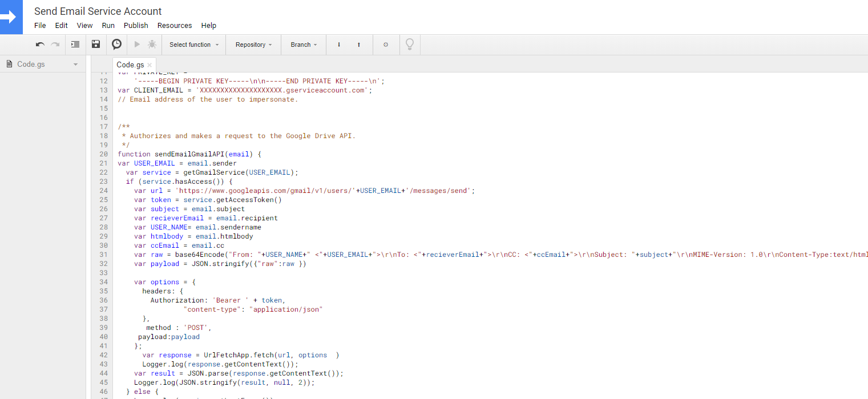868x399 pixels.
Task: Click the push up-arrow icon
Action: (359, 45)
